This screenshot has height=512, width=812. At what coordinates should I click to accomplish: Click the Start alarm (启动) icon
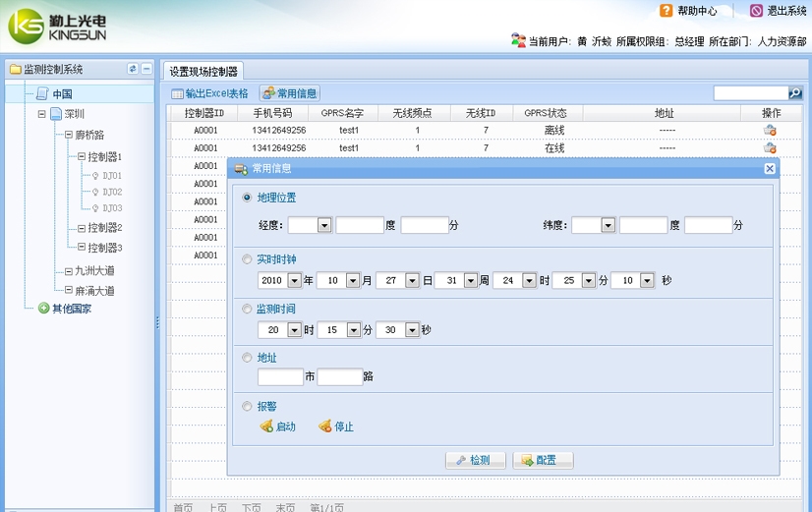click(x=266, y=427)
